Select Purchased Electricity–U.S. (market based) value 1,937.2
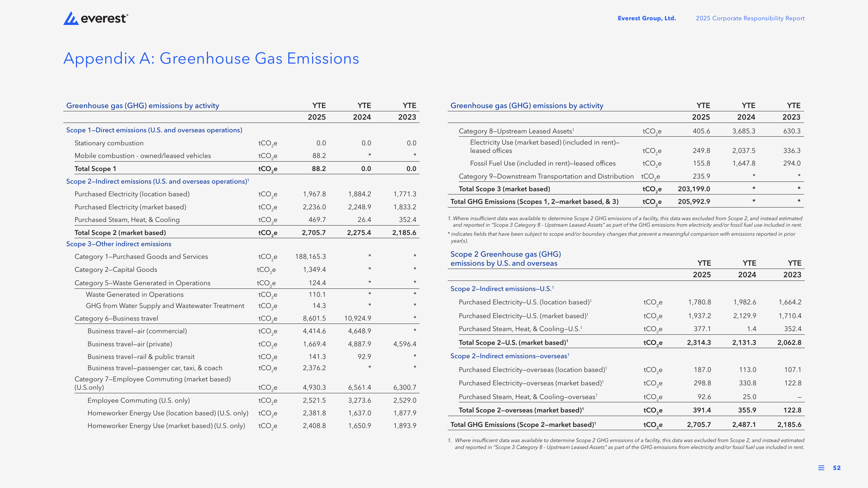The height and width of the screenshot is (488, 868). pyautogui.click(x=699, y=316)
